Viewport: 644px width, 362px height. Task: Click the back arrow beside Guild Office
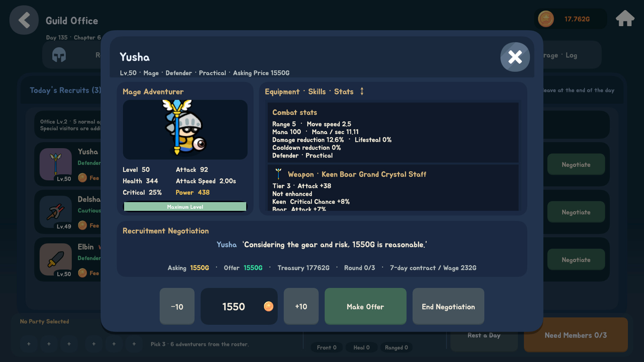24,20
